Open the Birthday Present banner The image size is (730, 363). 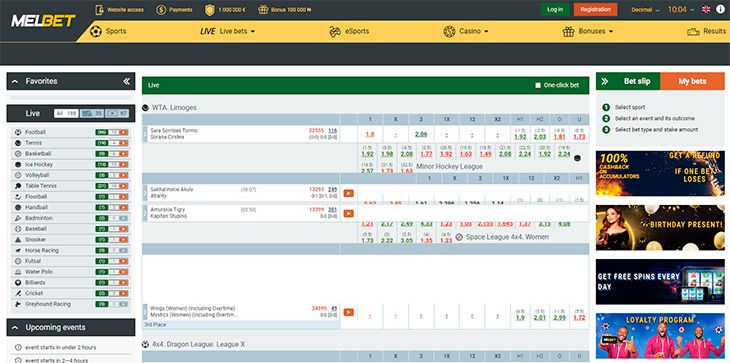tap(660, 228)
